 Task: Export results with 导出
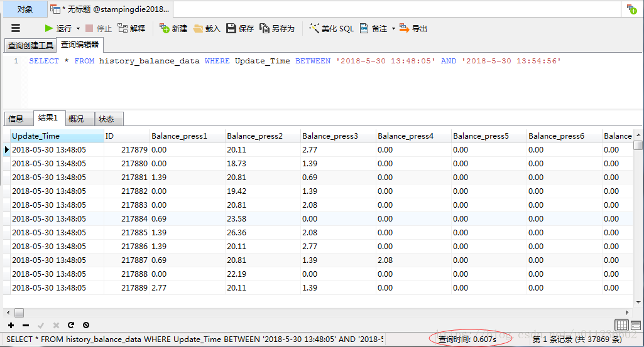[x=413, y=28]
